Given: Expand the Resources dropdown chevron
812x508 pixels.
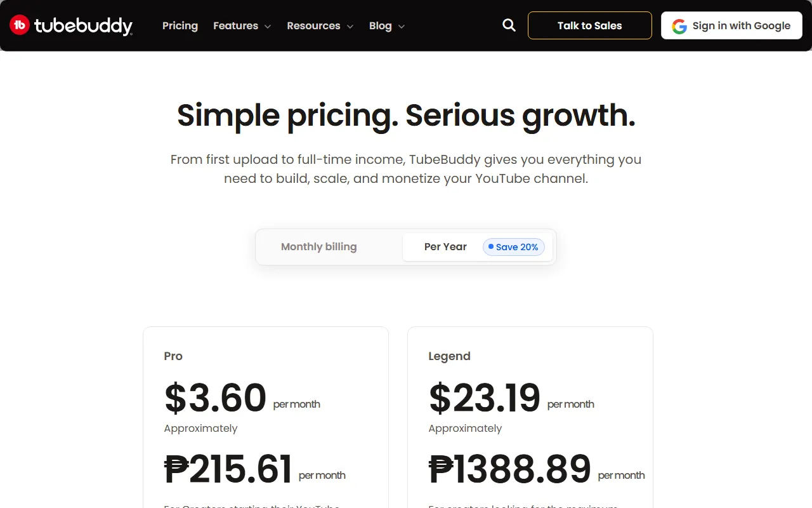Looking at the screenshot, I should tap(350, 27).
